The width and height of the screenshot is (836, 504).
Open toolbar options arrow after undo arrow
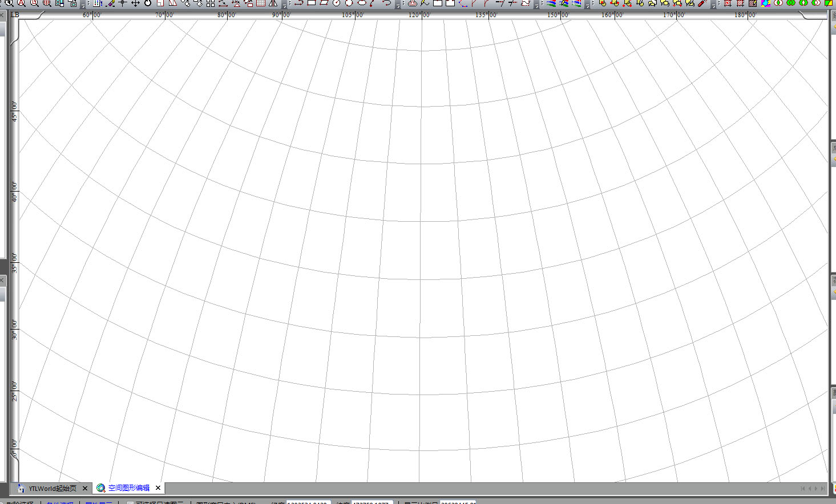[x=397, y=5]
